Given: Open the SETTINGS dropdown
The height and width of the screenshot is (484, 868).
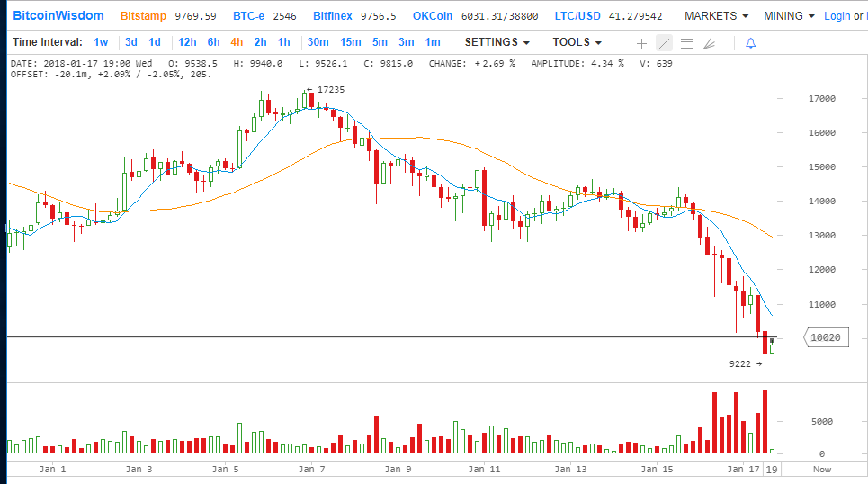Looking at the screenshot, I should tap(497, 42).
